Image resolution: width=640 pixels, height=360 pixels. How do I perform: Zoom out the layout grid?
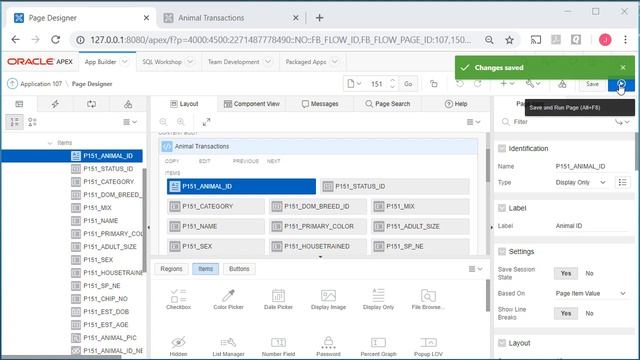[x=163, y=122]
